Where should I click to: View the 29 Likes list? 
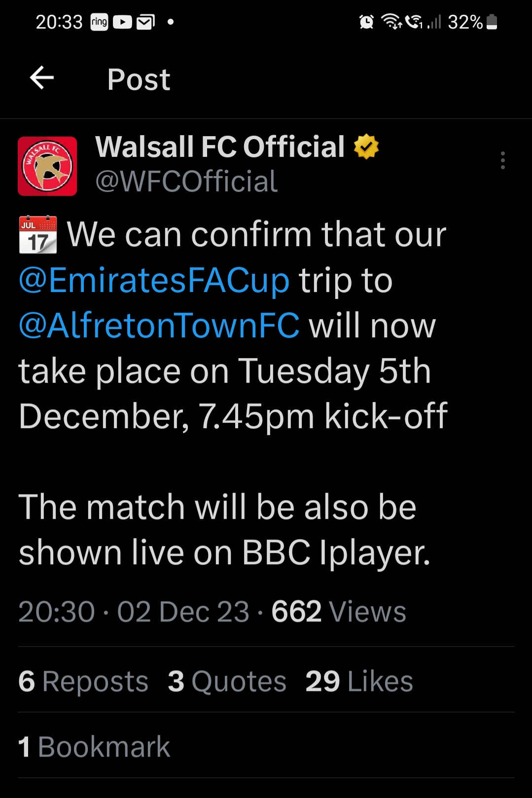359,681
